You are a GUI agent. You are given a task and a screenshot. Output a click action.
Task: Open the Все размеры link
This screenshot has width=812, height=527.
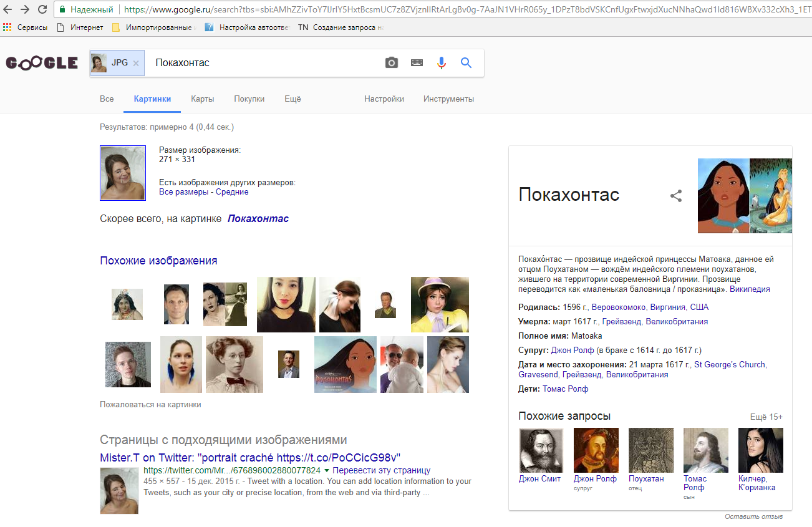pyautogui.click(x=184, y=192)
